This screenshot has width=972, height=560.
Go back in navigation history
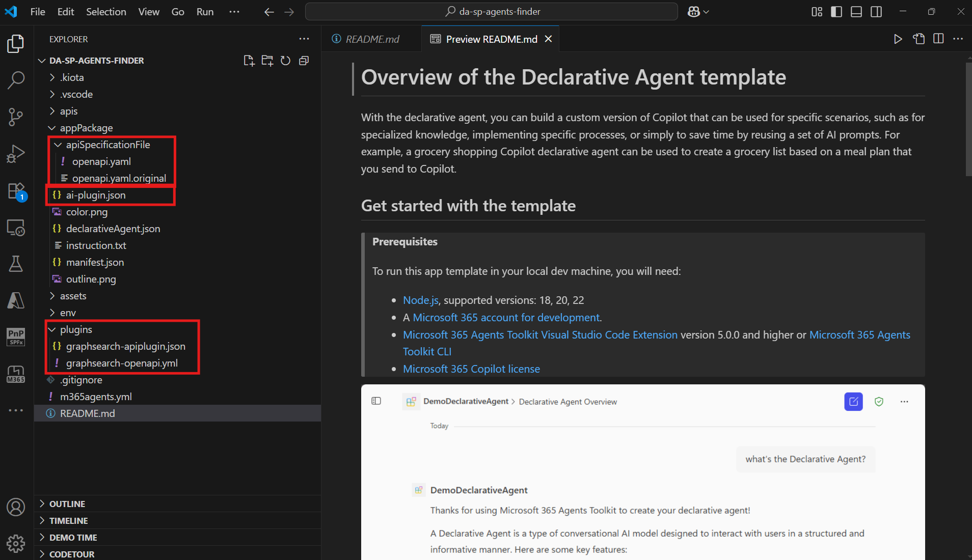pyautogui.click(x=269, y=12)
